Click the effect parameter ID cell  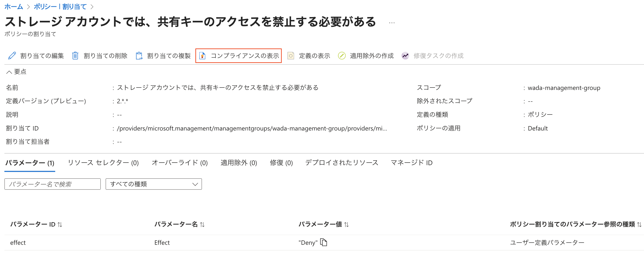point(18,243)
